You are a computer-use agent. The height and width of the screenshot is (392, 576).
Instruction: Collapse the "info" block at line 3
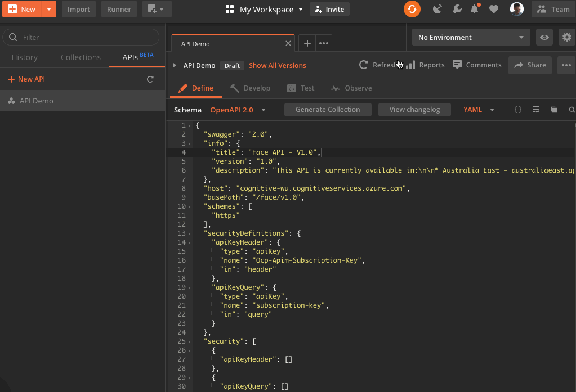click(x=190, y=143)
